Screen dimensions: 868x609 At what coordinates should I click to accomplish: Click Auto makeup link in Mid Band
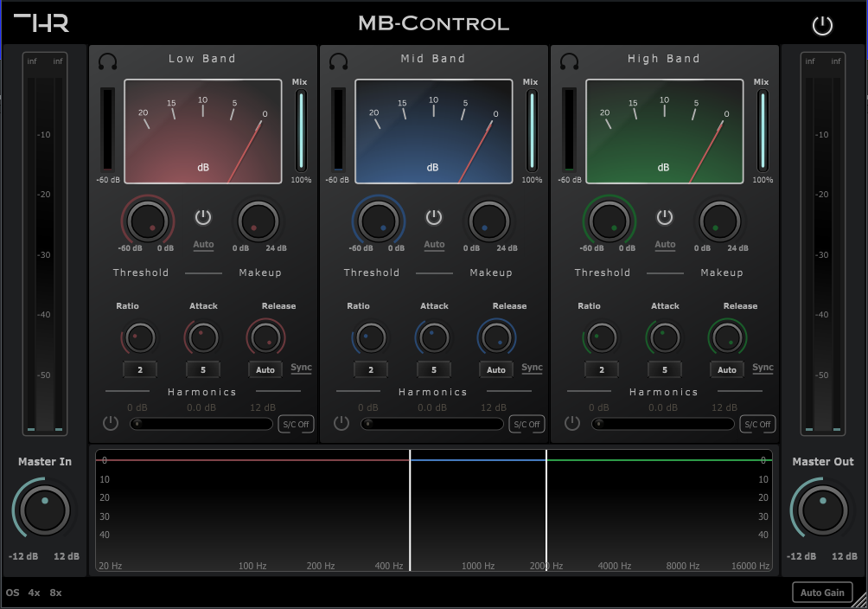434,245
